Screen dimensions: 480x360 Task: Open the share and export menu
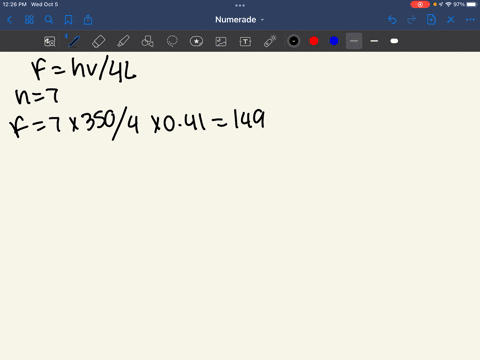tap(88, 20)
